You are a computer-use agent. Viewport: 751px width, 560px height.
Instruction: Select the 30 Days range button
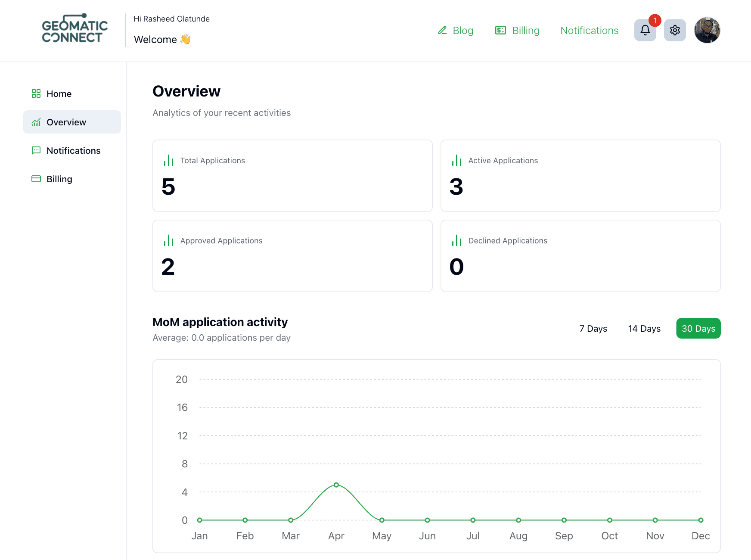(x=698, y=329)
